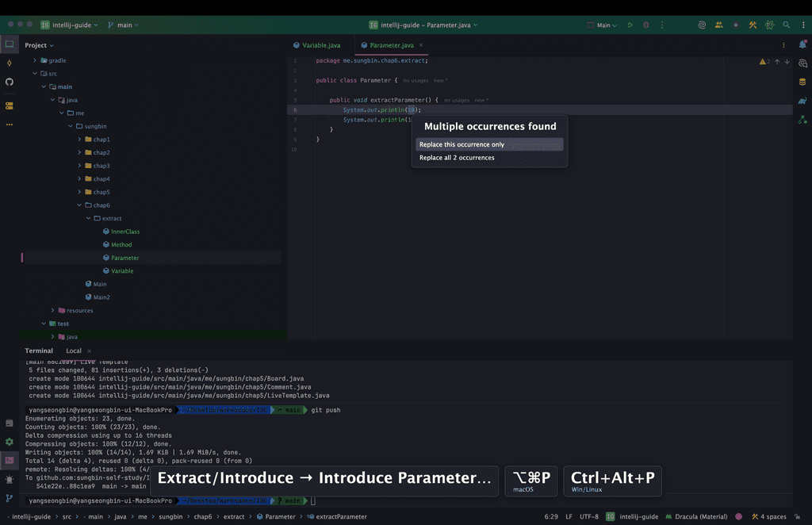This screenshot has height=525, width=812.
Task: Collapse the extract folder
Action: pos(89,218)
